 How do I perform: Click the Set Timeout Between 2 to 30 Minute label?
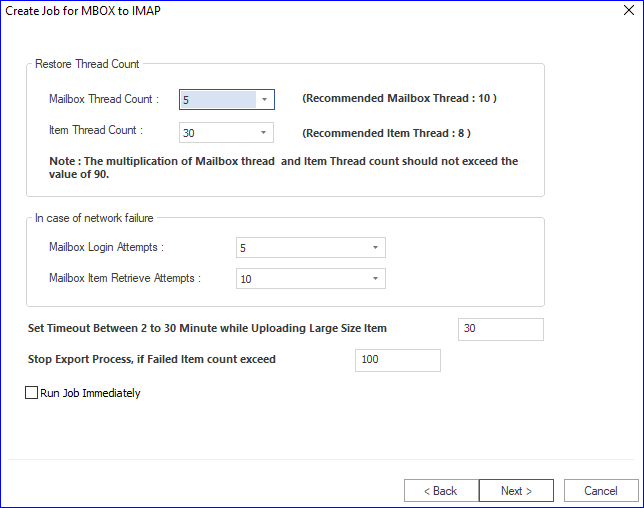207,329
